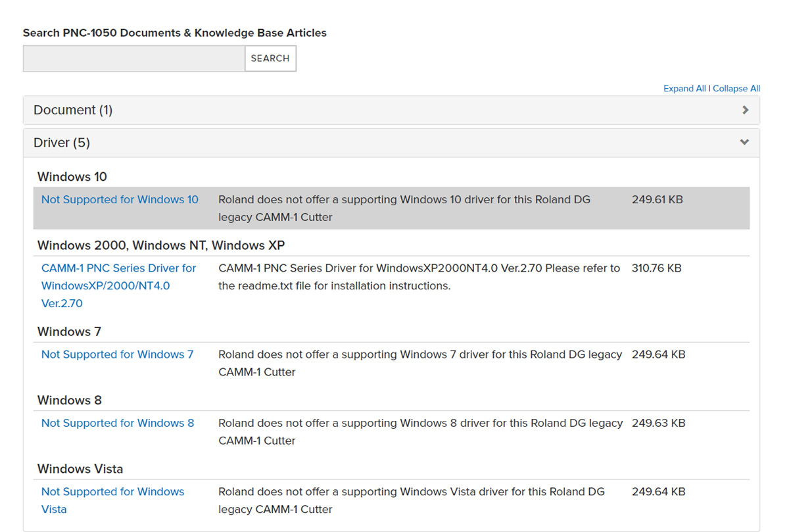The height and width of the screenshot is (532, 789).
Task: Open CAMM-1 PNC Series Driver Ver.2.70 link
Action: point(118,285)
